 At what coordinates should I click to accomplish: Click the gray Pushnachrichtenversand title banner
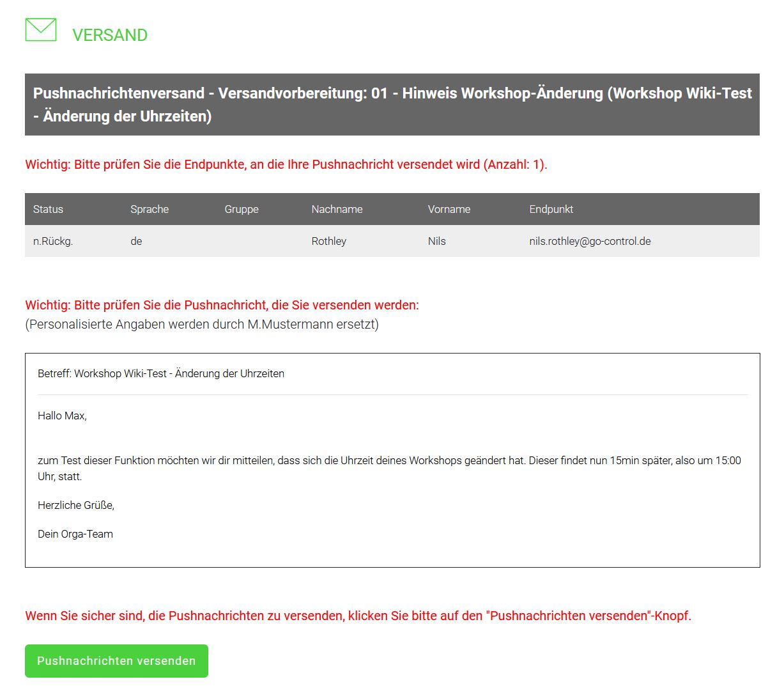[x=392, y=104]
